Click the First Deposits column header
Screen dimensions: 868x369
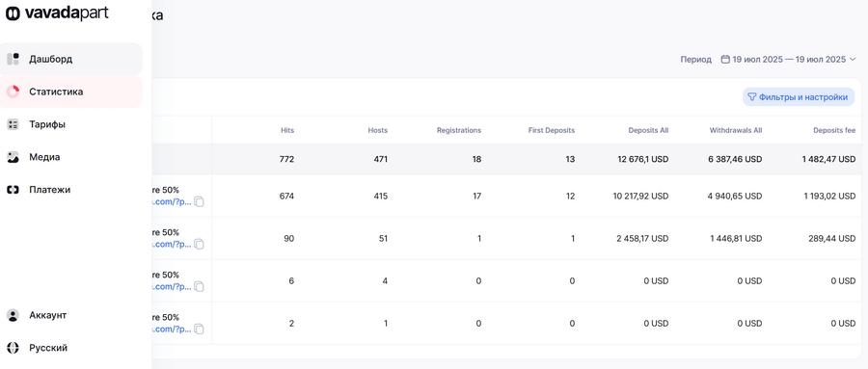pyautogui.click(x=552, y=131)
